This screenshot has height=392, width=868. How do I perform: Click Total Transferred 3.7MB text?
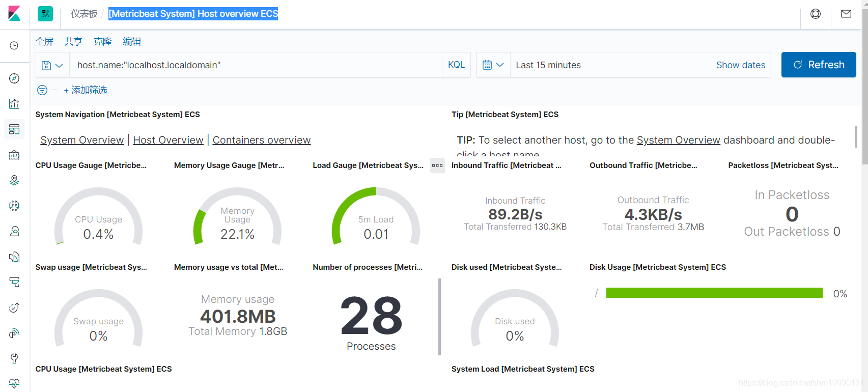(x=653, y=227)
